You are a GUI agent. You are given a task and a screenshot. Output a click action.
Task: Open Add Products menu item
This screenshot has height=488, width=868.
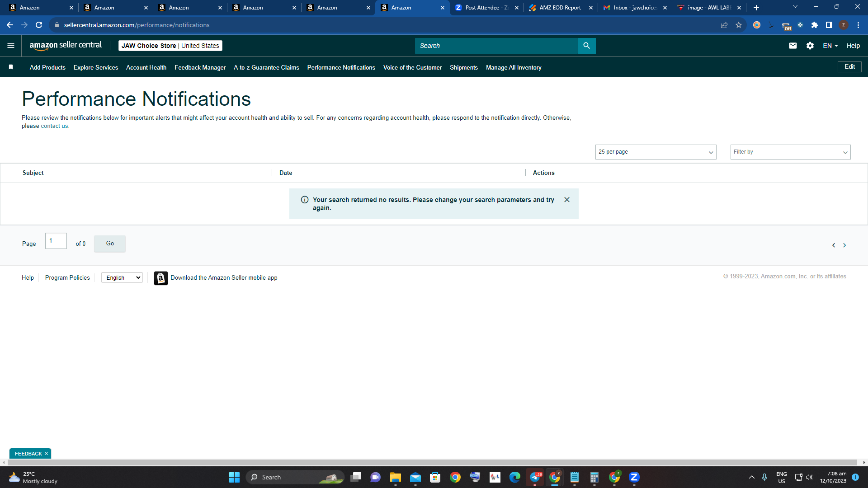point(47,67)
